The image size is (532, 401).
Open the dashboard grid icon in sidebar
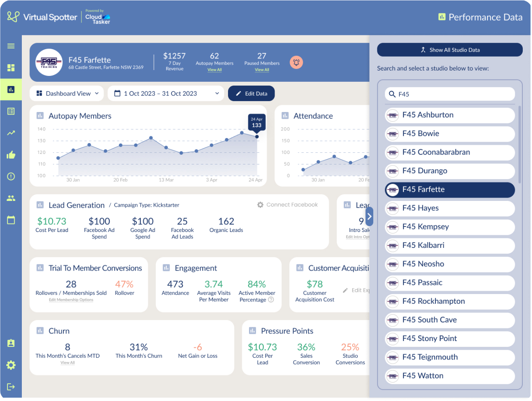tap(11, 68)
